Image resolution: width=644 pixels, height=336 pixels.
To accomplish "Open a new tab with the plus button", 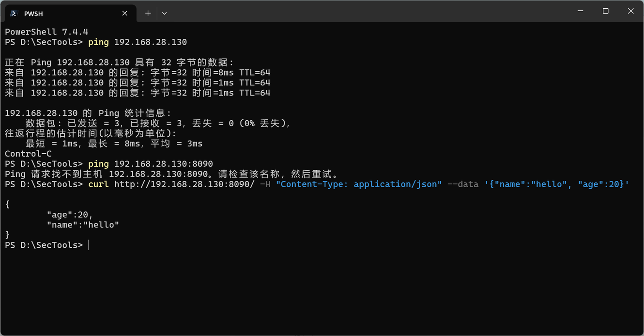I will (x=148, y=13).
